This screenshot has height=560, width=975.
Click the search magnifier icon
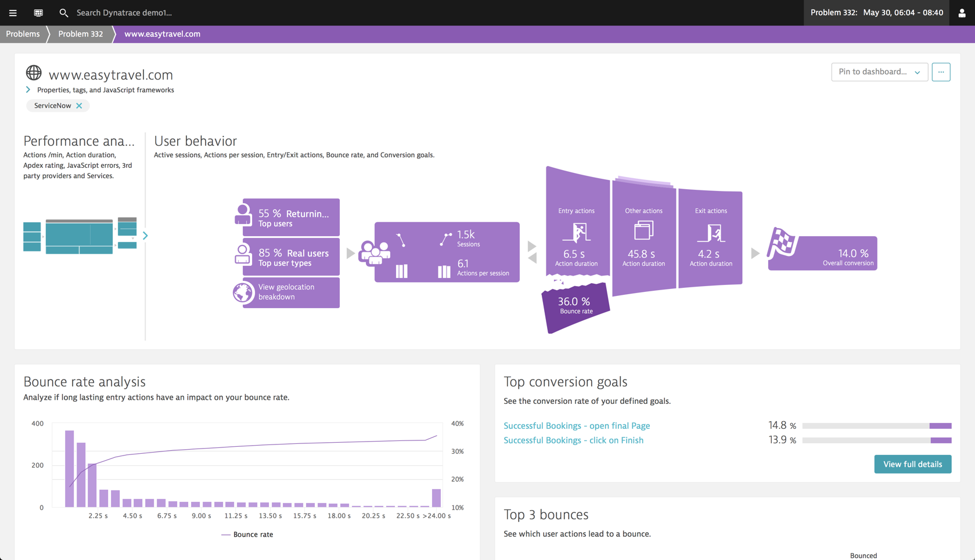64,13
